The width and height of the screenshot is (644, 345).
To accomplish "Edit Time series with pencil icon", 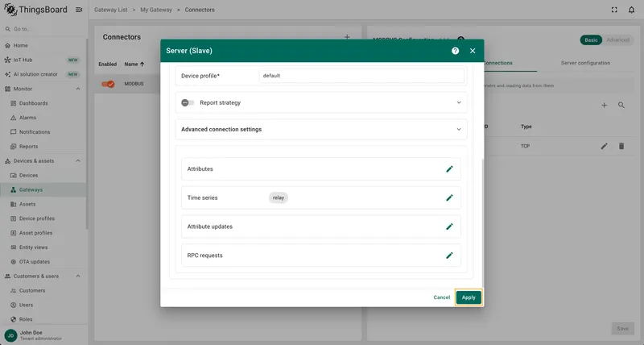I will [449, 197].
